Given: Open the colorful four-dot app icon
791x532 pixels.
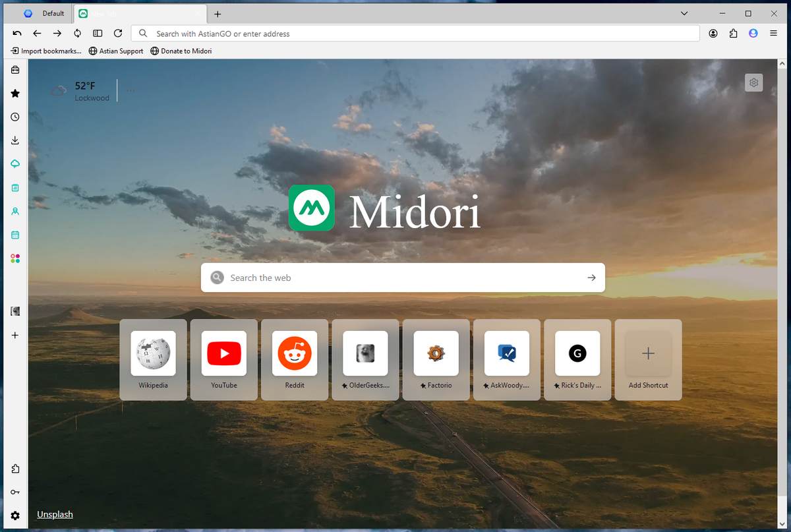Looking at the screenshot, I should click(15, 258).
